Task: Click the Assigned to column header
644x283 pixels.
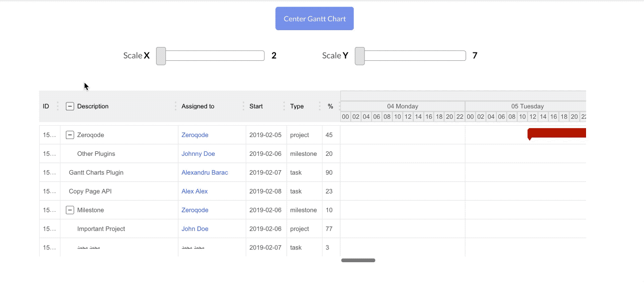Action: coord(198,106)
